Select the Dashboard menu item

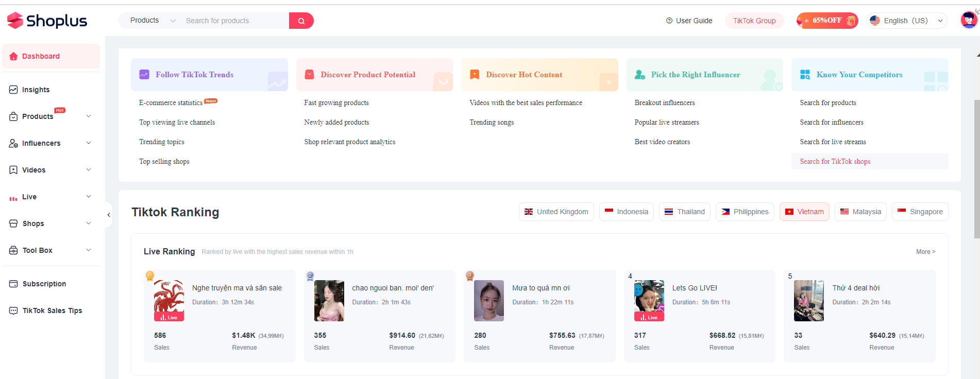coord(51,56)
